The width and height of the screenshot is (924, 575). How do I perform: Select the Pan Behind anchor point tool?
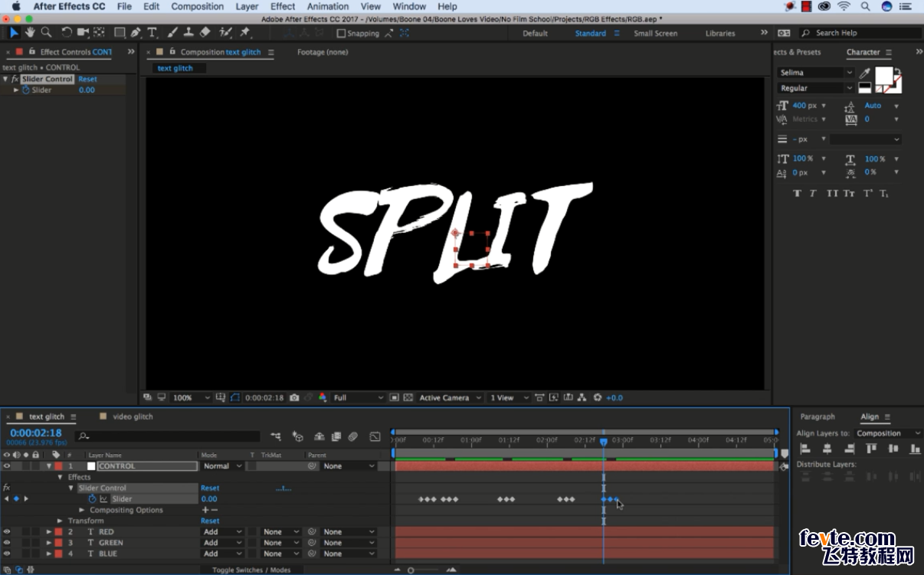pyautogui.click(x=99, y=33)
